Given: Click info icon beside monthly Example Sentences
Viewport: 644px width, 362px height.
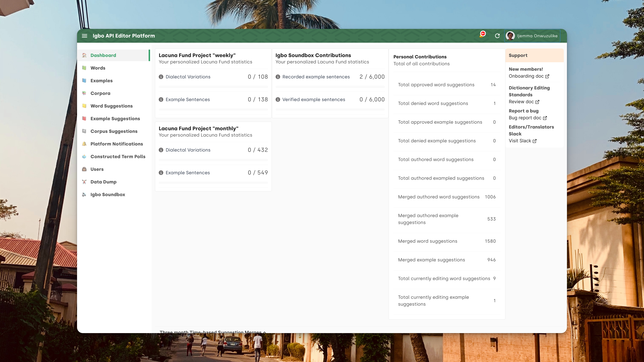Looking at the screenshot, I should tap(161, 173).
